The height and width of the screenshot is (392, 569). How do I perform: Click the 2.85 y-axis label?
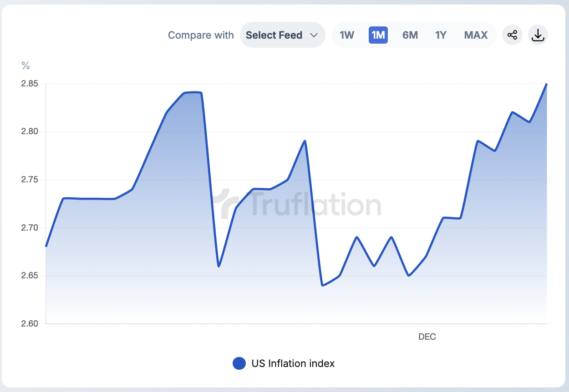point(30,84)
